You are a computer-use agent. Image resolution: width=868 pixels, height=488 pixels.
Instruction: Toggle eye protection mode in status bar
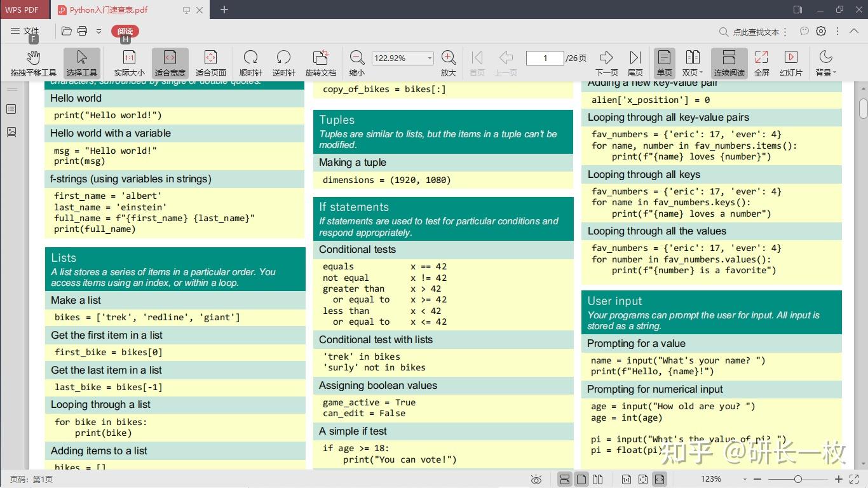[x=537, y=479]
